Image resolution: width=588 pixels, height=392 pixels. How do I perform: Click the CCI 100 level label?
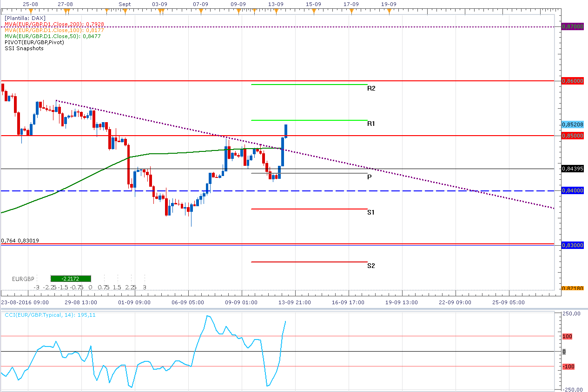[x=568, y=336]
